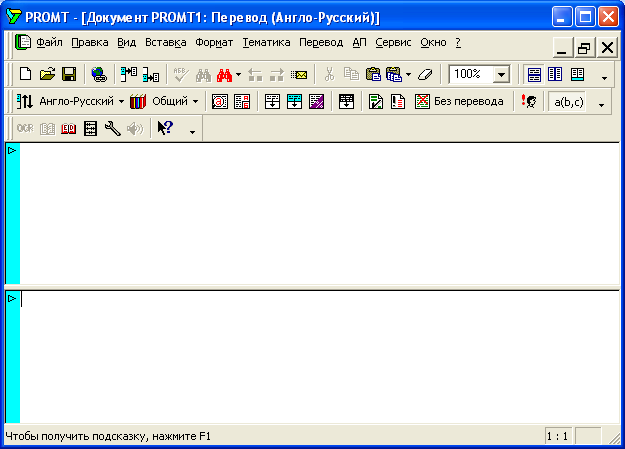Create a new document with the blank page icon

[x=26, y=74]
